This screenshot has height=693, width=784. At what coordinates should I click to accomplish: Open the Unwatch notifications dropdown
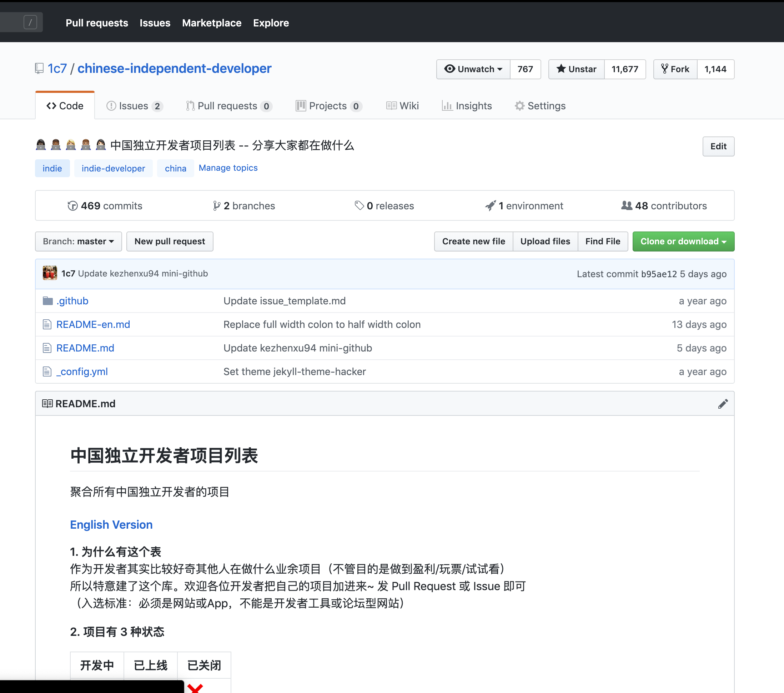(473, 69)
